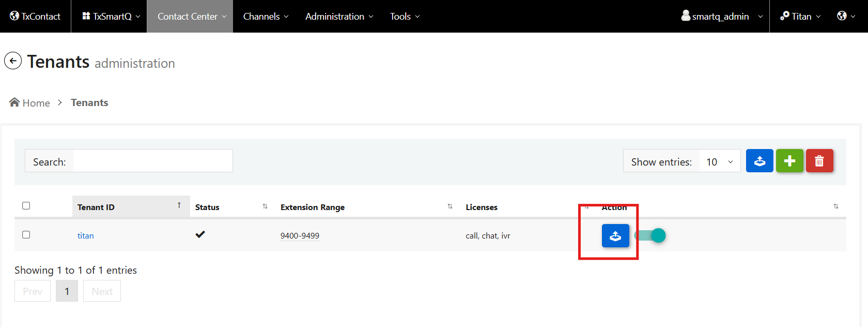Image resolution: width=868 pixels, height=327 pixels.
Task: Toggle the titan tenant enable switch
Action: pos(650,236)
